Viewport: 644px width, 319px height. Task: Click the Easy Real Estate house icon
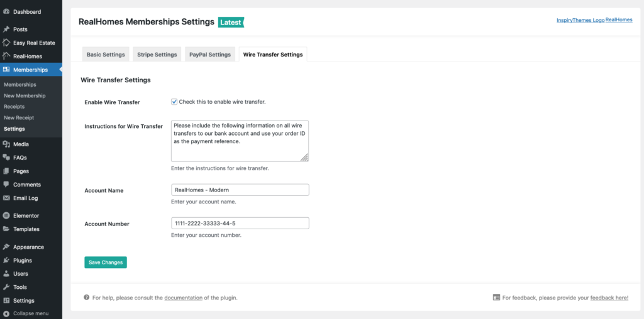pyautogui.click(x=6, y=43)
